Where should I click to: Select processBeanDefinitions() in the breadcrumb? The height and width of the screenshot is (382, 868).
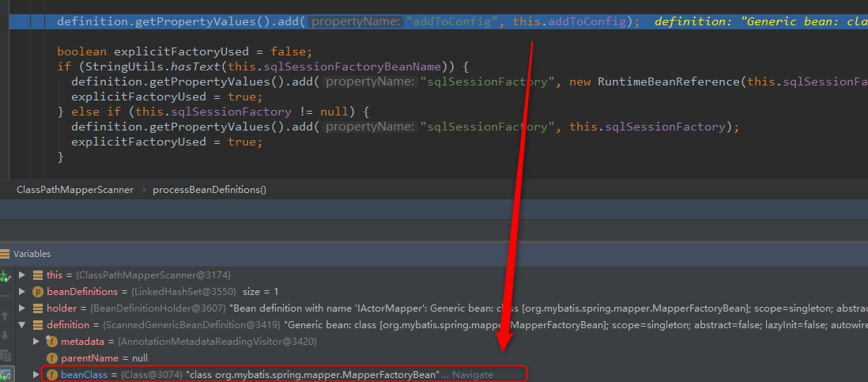pyautogui.click(x=209, y=189)
